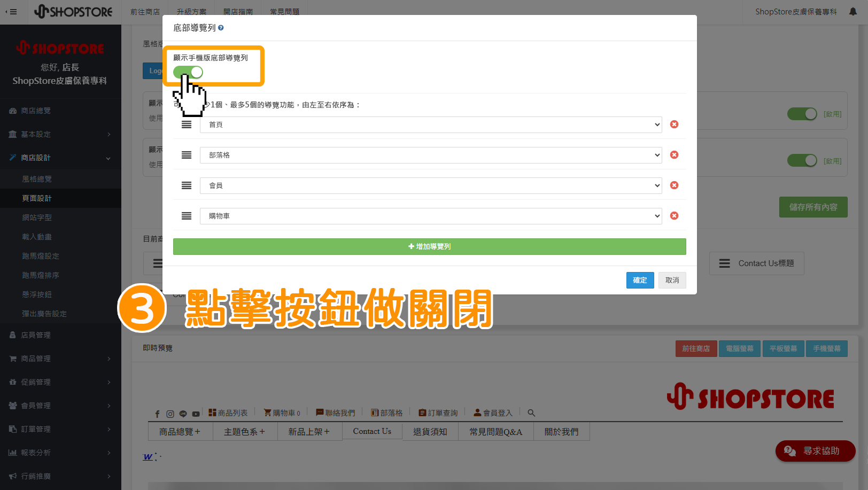Grab the reorder handle for 首頁 row
Viewport: 868px width, 490px height.
[x=187, y=125]
